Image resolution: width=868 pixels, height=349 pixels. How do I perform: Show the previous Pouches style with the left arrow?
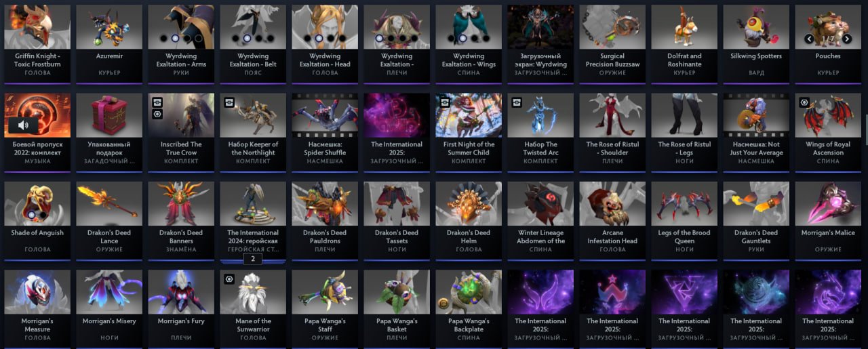coord(809,39)
